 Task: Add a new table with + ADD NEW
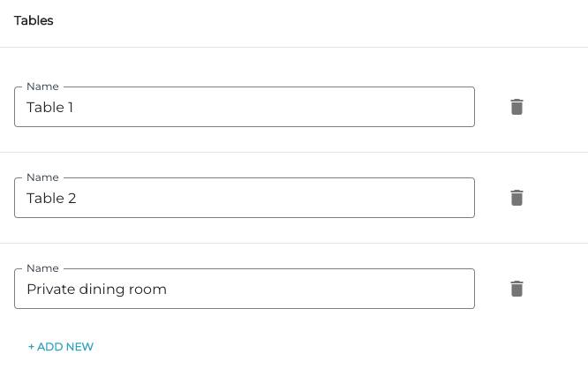coord(61,347)
